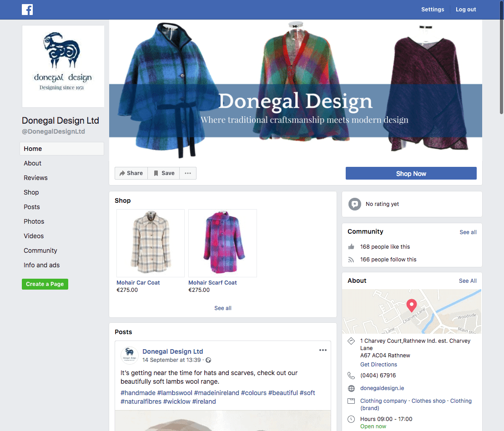Click the Create a Page button
This screenshot has height=431, width=504.
pyautogui.click(x=45, y=284)
